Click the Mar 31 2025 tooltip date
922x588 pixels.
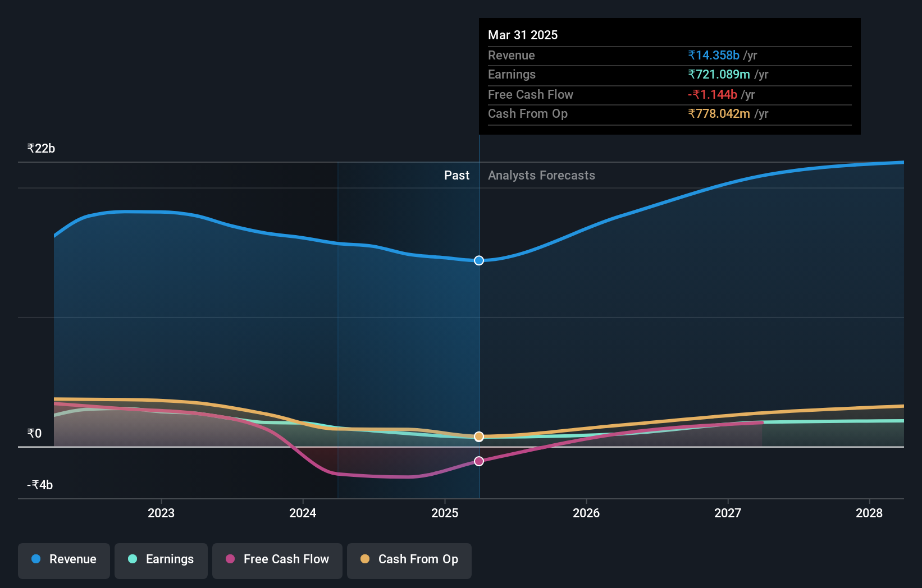[x=523, y=35]
